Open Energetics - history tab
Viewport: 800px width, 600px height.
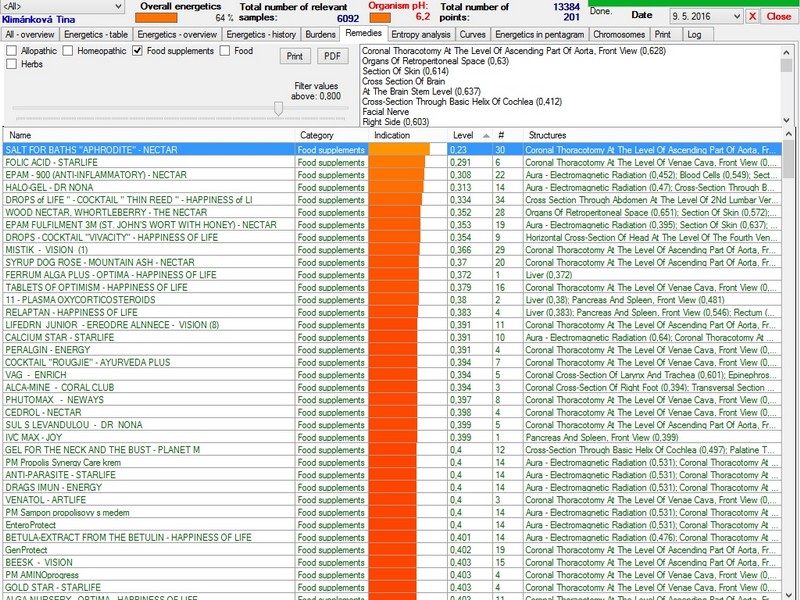[261, 34]
